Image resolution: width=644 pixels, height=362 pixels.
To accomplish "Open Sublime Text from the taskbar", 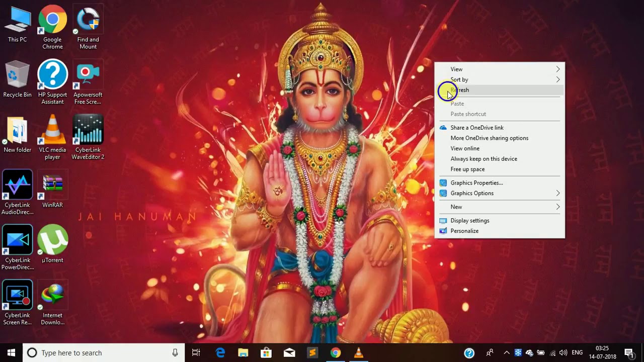I will [312, 352].
